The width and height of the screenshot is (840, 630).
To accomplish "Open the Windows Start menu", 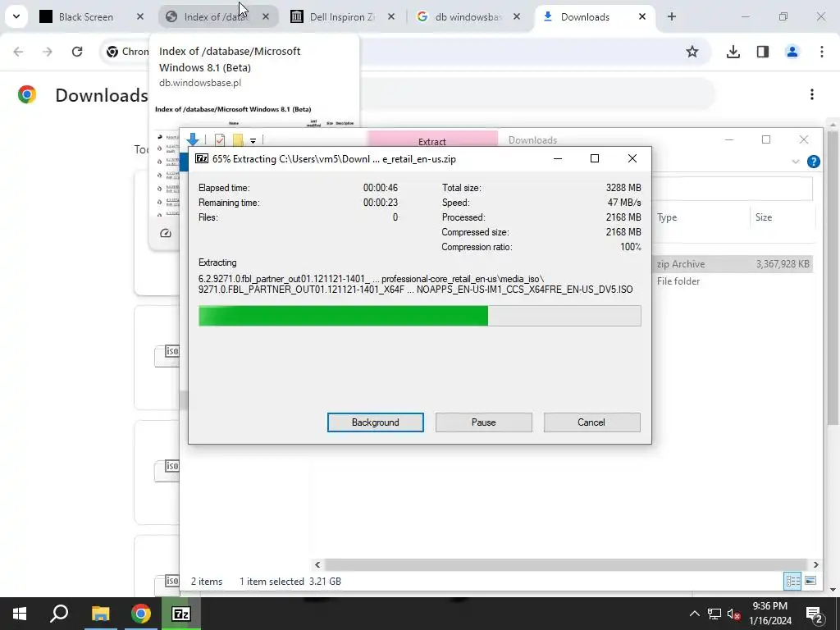I will point(20,614).
